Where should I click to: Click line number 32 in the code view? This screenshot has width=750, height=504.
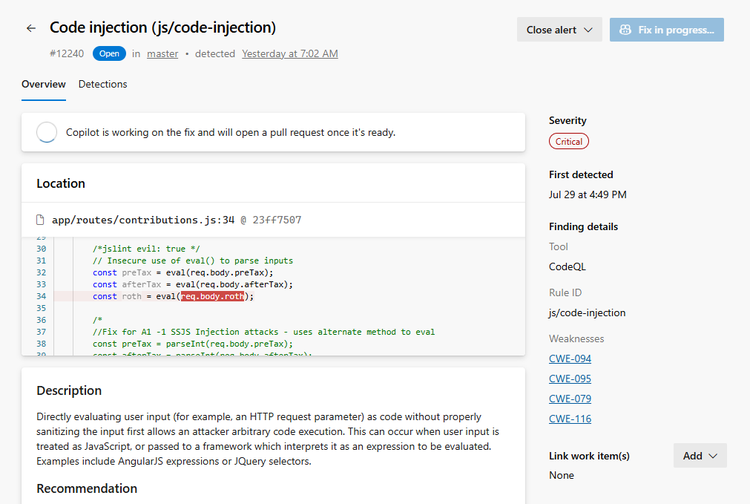pyautogui.click(x=41, y=273)
